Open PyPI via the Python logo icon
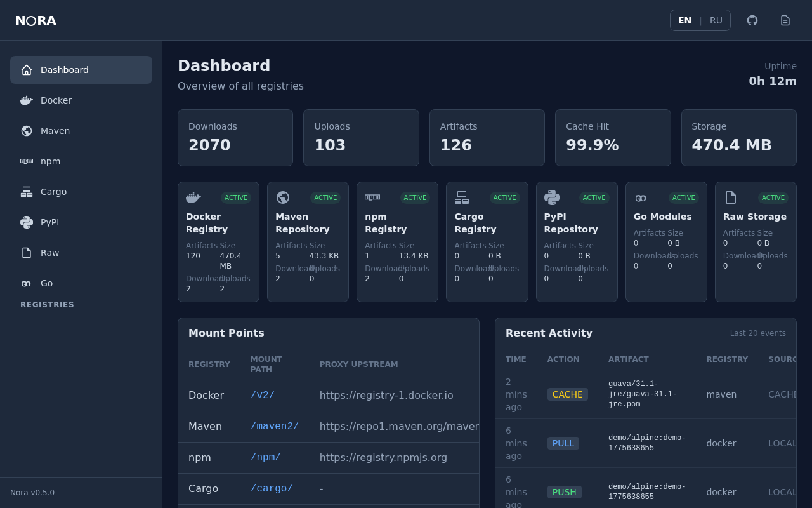 coord(26,222)
